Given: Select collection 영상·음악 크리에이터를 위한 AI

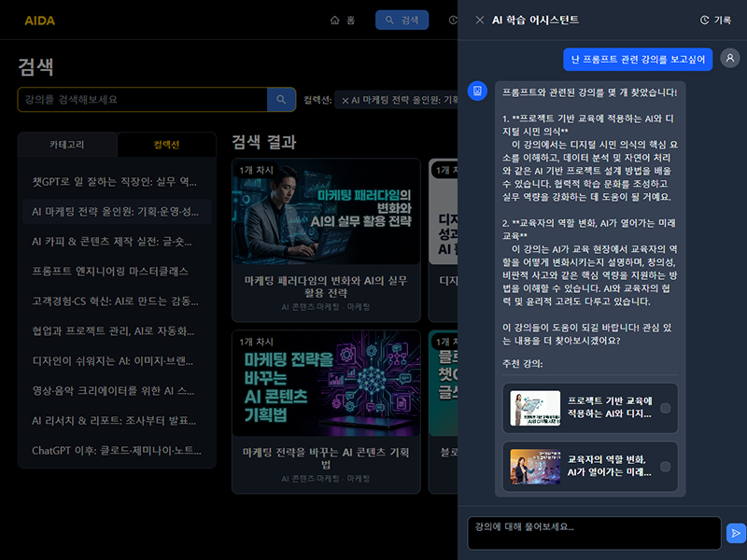Looking at the screenshot, I should click(117, 391).
